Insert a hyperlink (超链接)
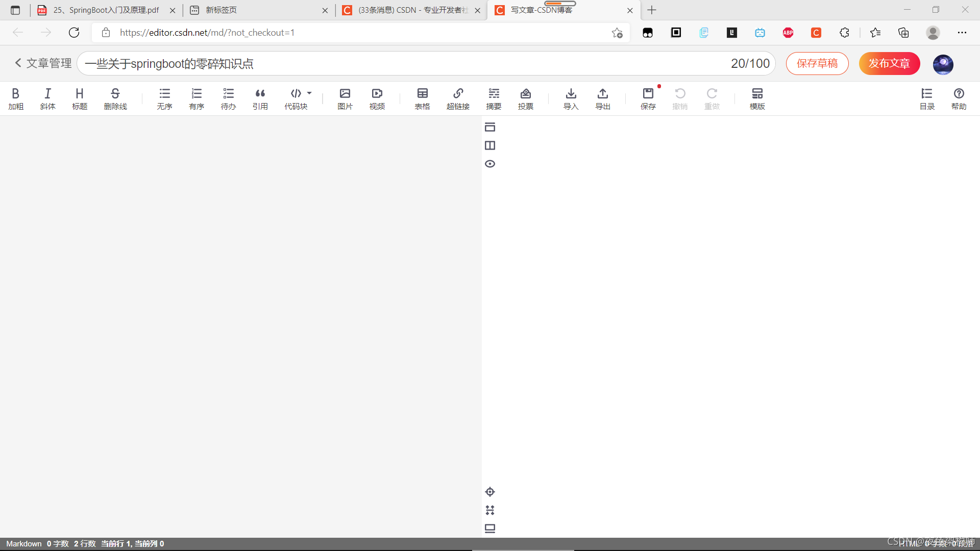Viewport: 980px width, 551px height. 458,98
